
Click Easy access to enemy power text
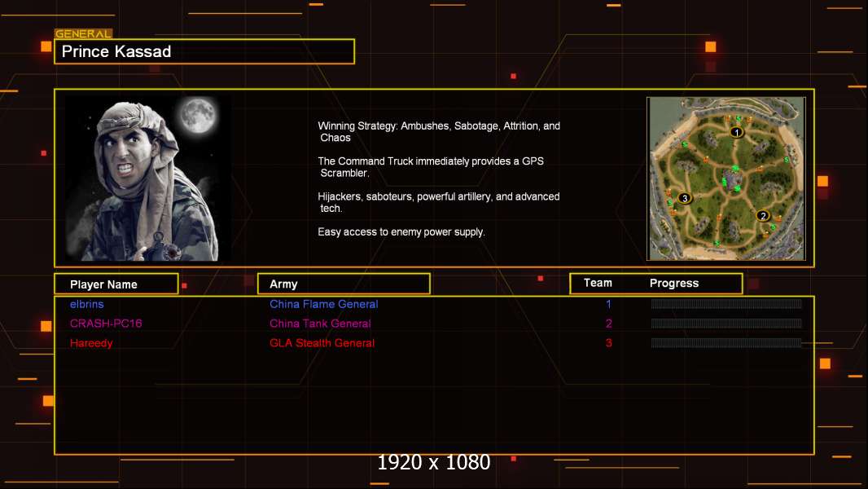[401, 232]
